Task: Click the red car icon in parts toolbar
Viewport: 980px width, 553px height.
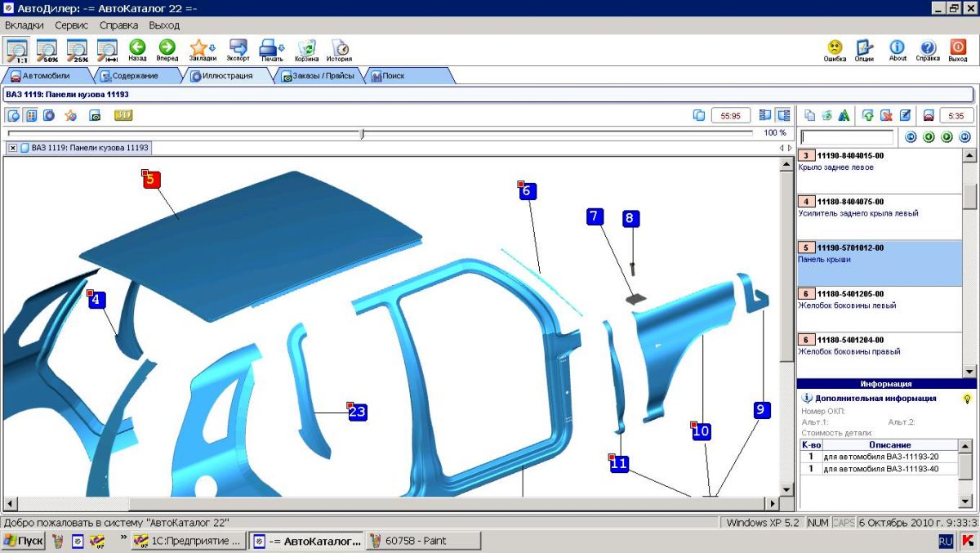Action: tap(929, 115)
